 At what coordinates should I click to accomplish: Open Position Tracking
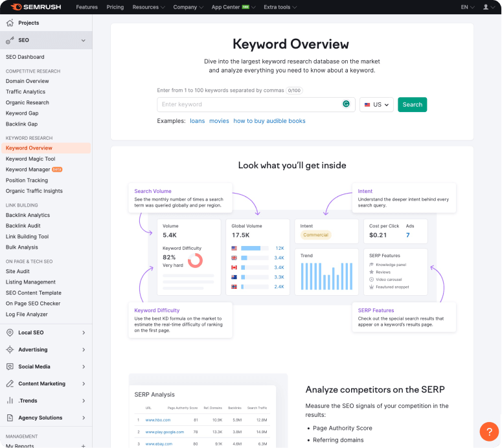point(27,180)
